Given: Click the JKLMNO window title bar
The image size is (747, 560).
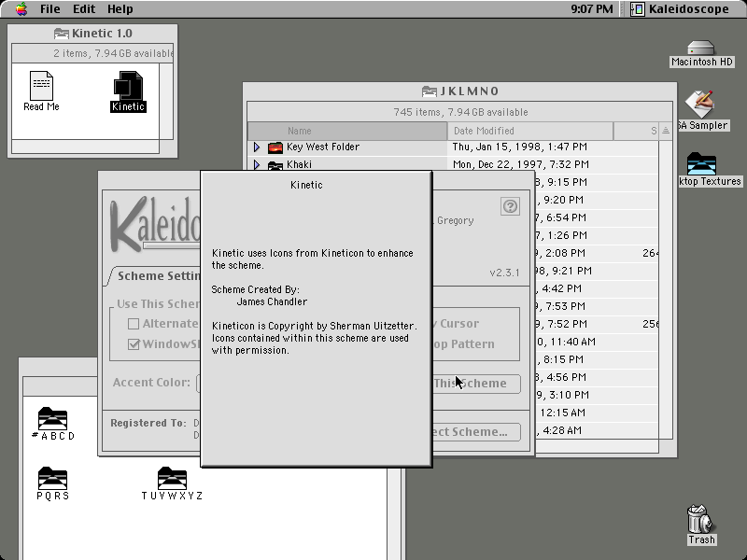Looking at the screenshot, I should coord(459,91).
